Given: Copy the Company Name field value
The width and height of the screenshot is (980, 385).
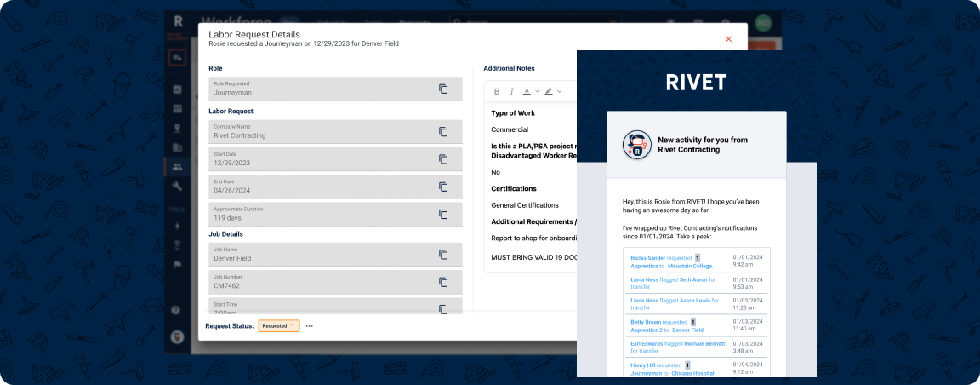Looking at the screenshot, I should [x=443, y=131].
